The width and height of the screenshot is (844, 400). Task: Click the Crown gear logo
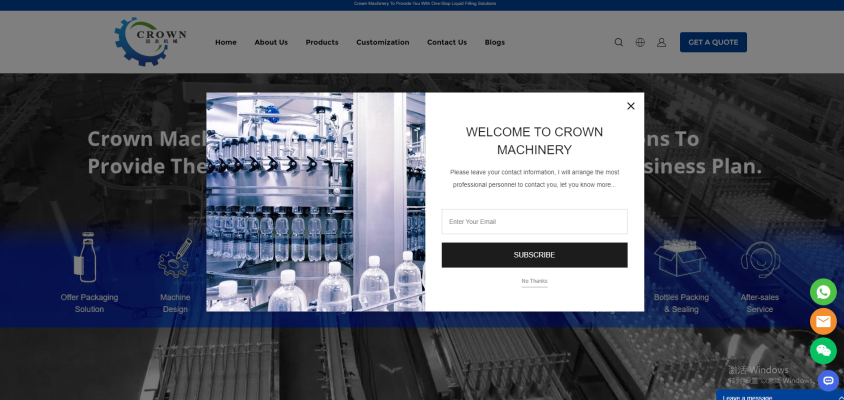(150, 41)
